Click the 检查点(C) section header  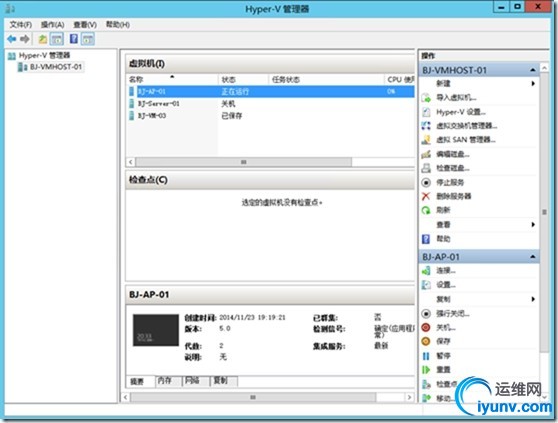[x=270, y=180]
